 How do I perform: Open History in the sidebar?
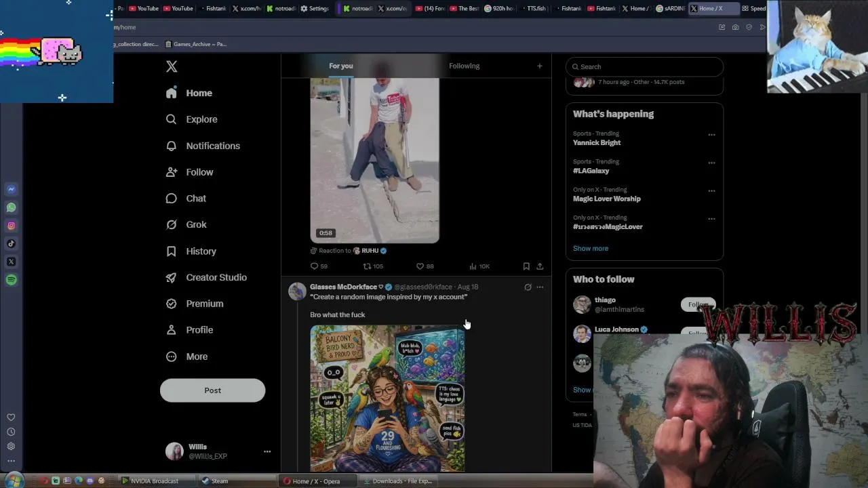click(x=191, y=251)
